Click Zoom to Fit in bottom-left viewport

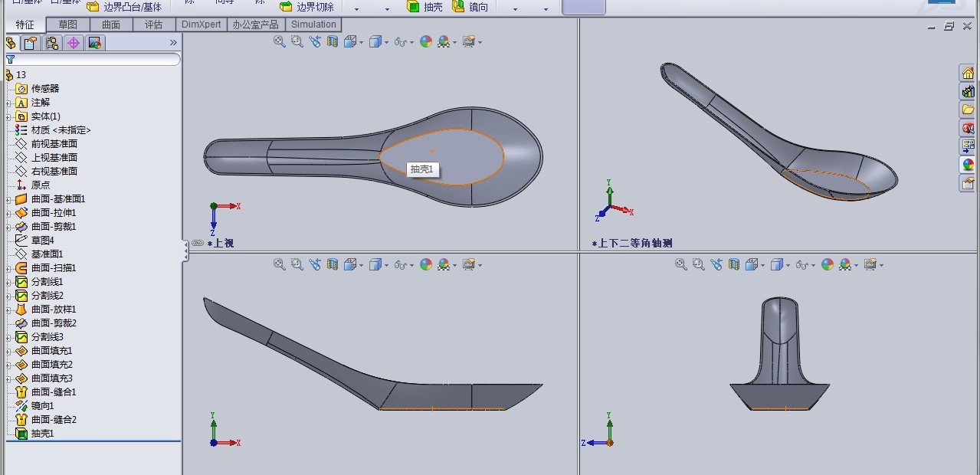280,264
